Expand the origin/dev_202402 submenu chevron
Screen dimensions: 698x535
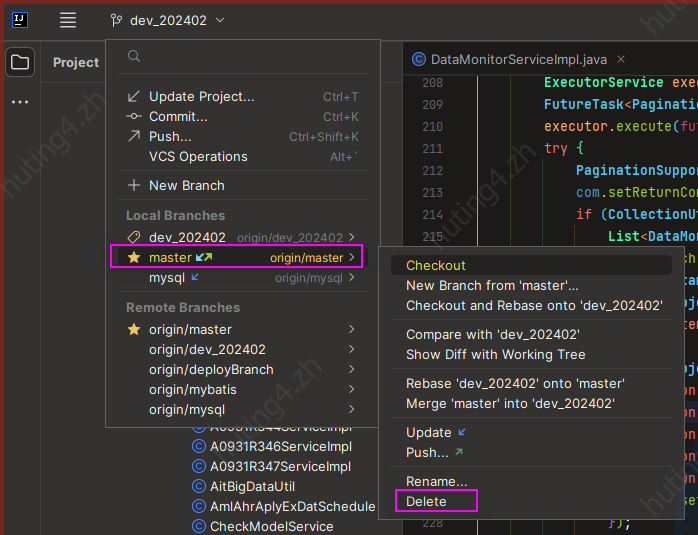pyautogui.click(x=352, y=349)
